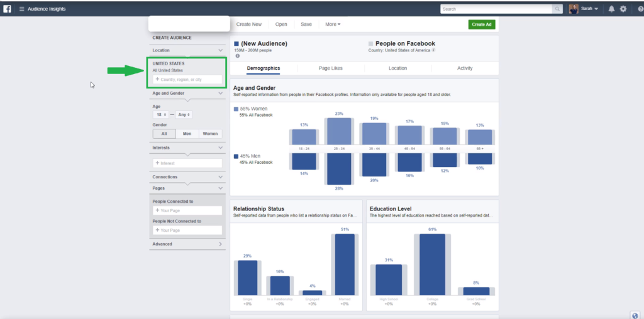Screen dimensions: 644x319
Task: Click the info icon under New Audience
Action: point(237,56)
